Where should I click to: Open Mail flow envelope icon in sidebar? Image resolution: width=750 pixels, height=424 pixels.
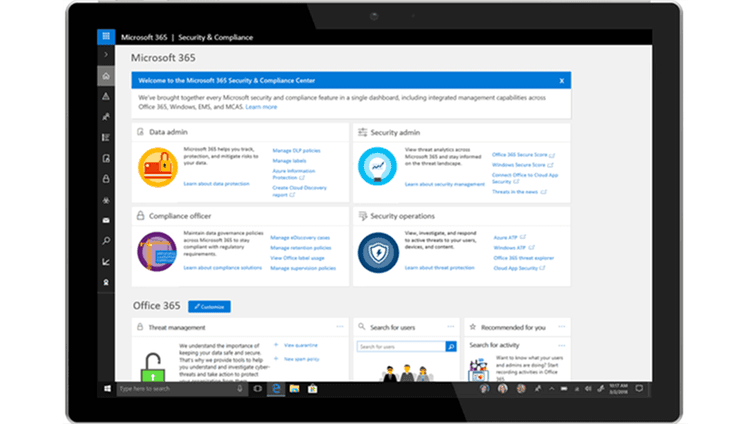(x=106, y=221)
